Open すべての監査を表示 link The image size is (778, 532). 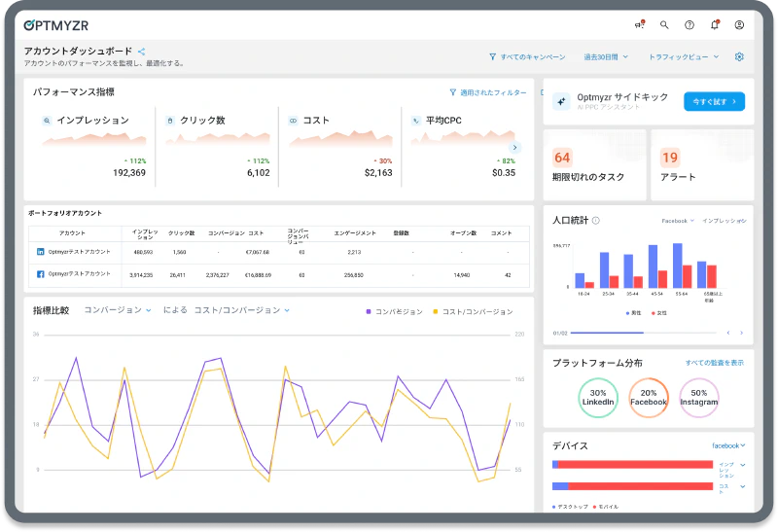click(x=715, y=363)
